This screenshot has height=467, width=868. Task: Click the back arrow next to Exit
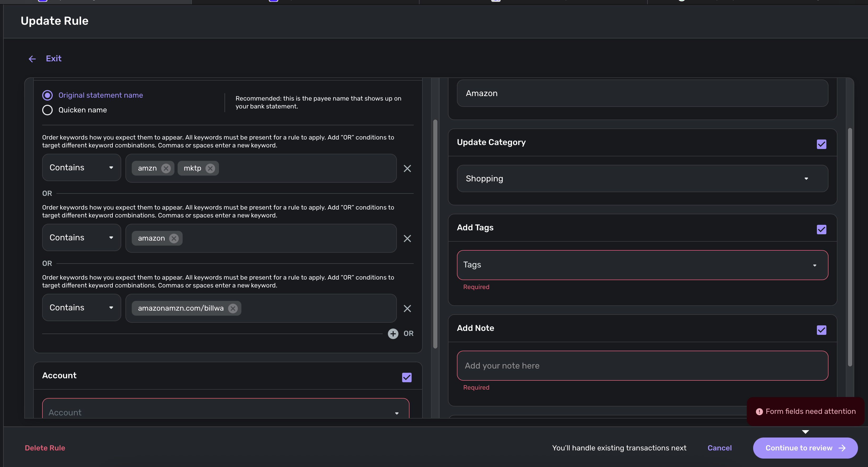pos(32,59)
